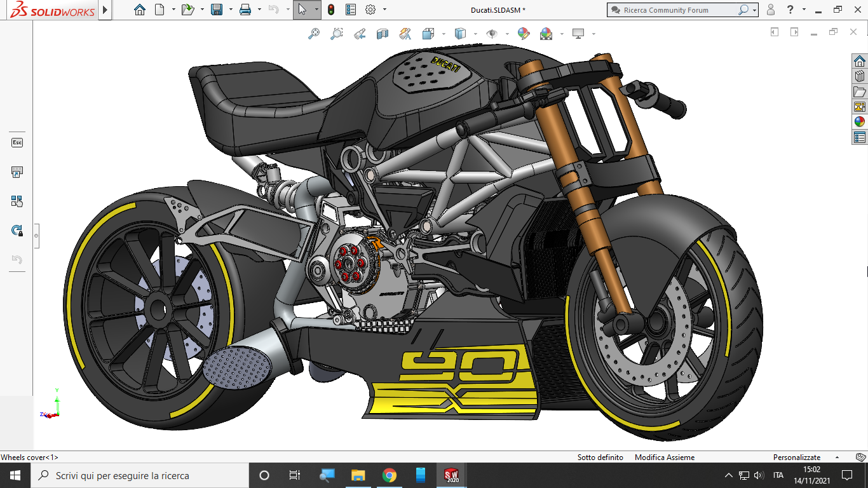This screenshot has width=868, height=488.
Task: Open the Design Library task pane tab
Action: coord(860,76)
